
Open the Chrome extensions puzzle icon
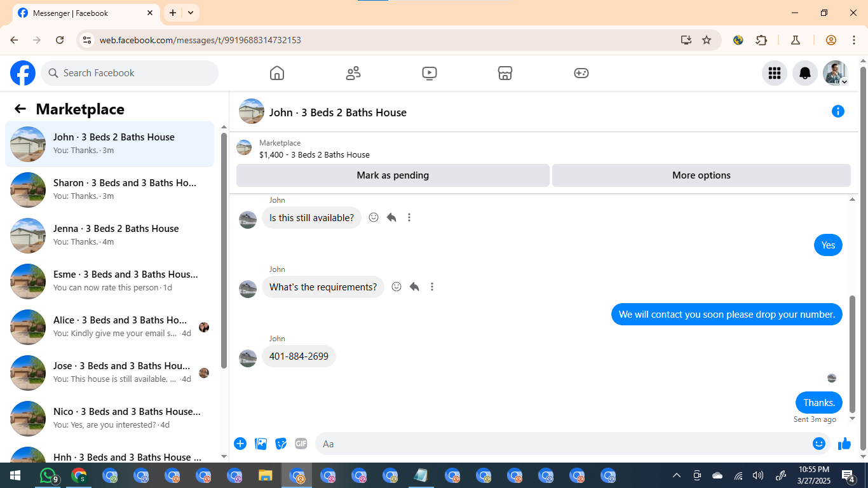tap(761, 40)
